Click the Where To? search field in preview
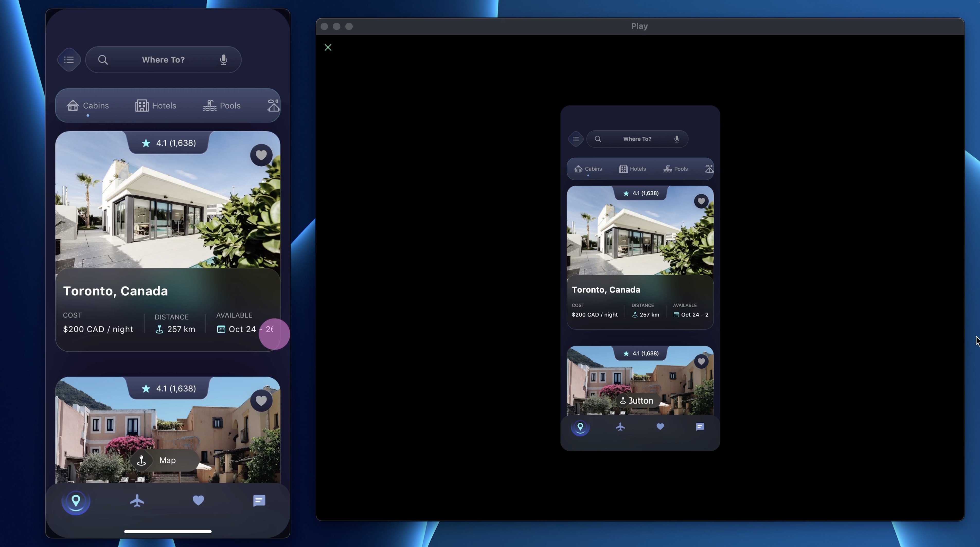Image resolution: width=980 pixels, height=547 pixels. (x=637, y=139)
